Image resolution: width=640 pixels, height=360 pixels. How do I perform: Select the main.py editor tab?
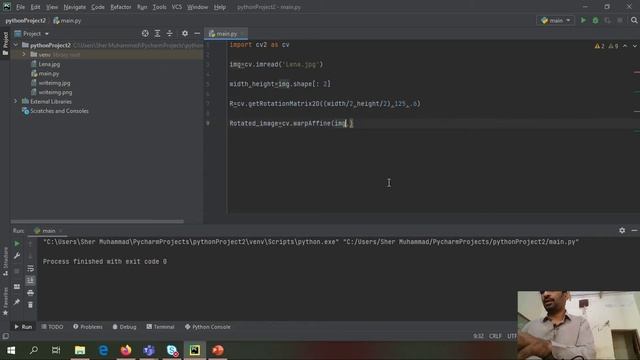[226, 33]
